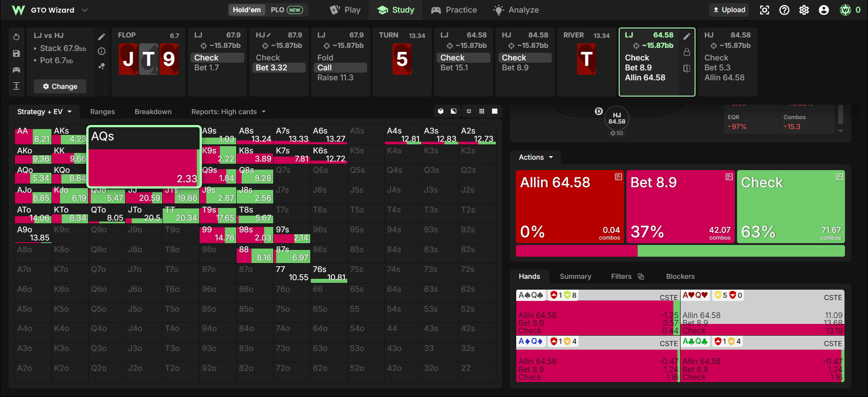Open the Actions dropdown
This screenshot has height=397, width=868.
coord(536,157)
